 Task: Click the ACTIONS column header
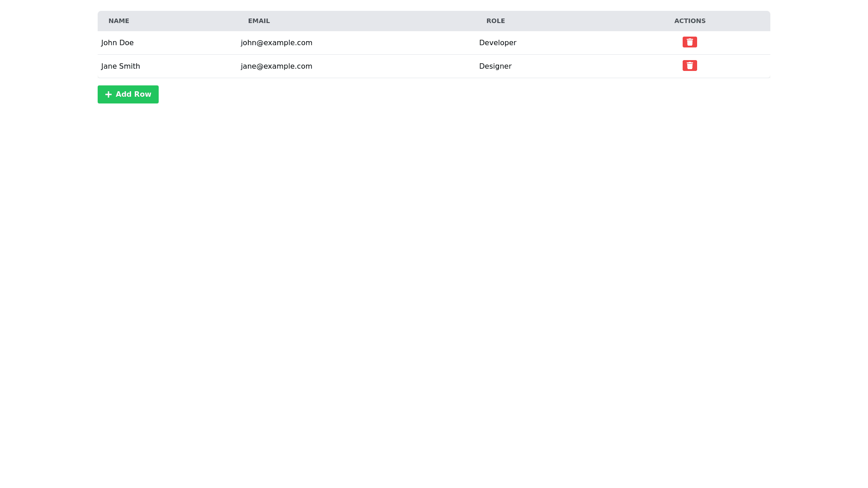coord(689,21)
